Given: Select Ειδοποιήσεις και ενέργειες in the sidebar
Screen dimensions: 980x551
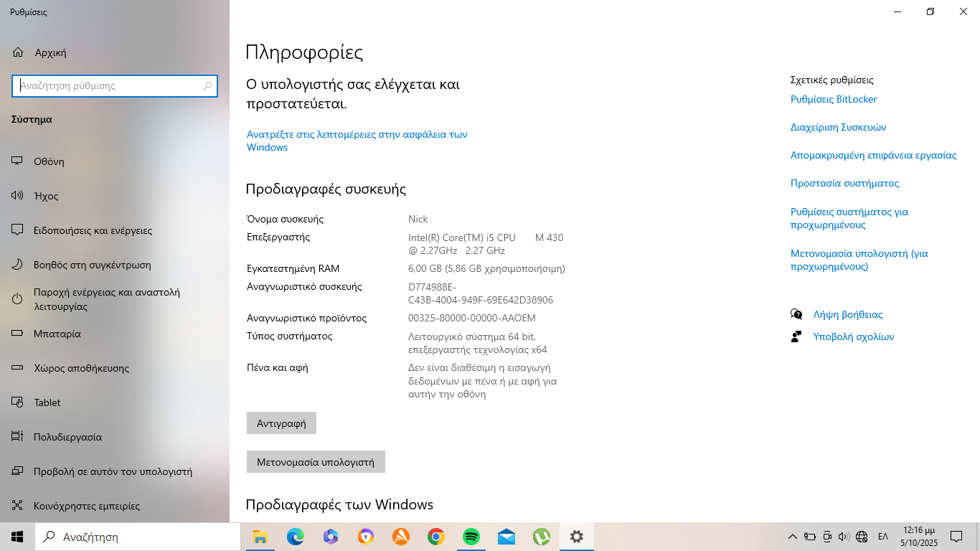Looking at the screenshot, I should click(115, 230).
